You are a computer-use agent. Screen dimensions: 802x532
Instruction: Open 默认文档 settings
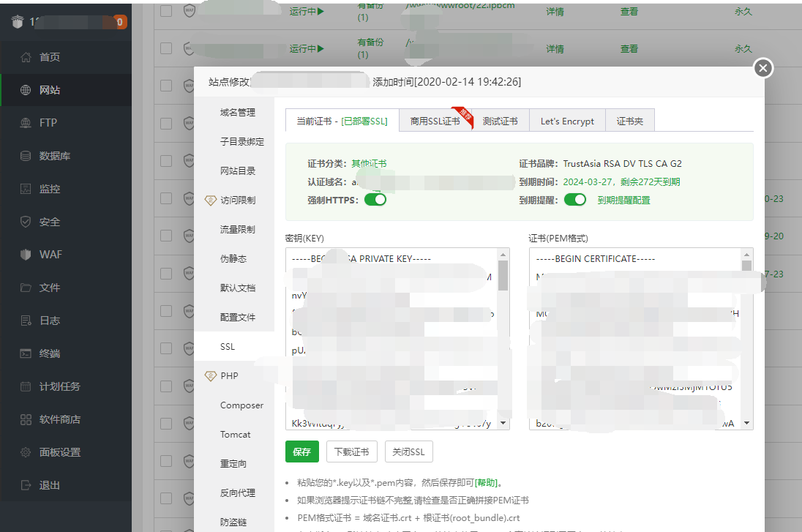237,288
